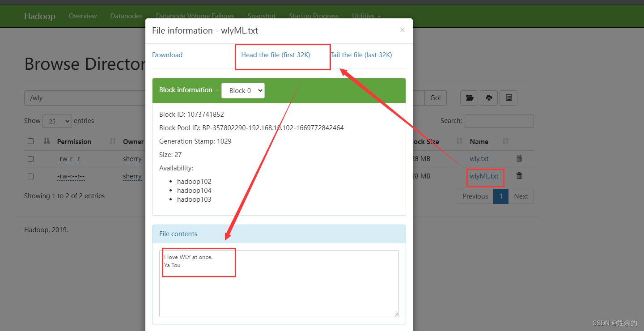Sort by the Block Size column arrows
Screen dimensions: 644x331
click(x=459, y=141)
